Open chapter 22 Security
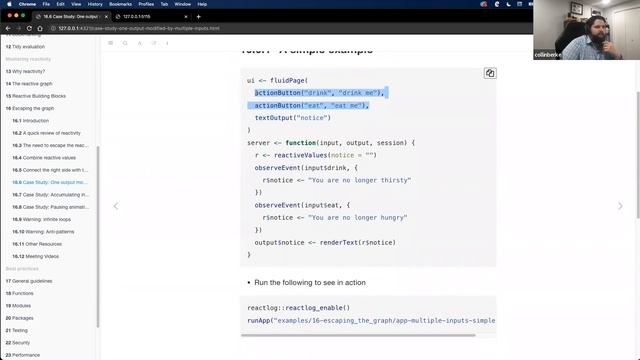This screenshot has height=360, width=640. tap(18, 343)
